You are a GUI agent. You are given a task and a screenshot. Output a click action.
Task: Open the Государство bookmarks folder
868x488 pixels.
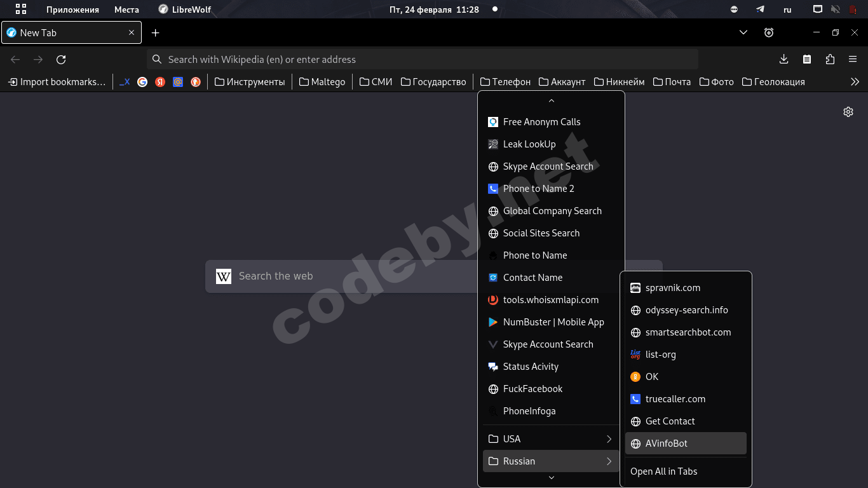pos(433,82)
